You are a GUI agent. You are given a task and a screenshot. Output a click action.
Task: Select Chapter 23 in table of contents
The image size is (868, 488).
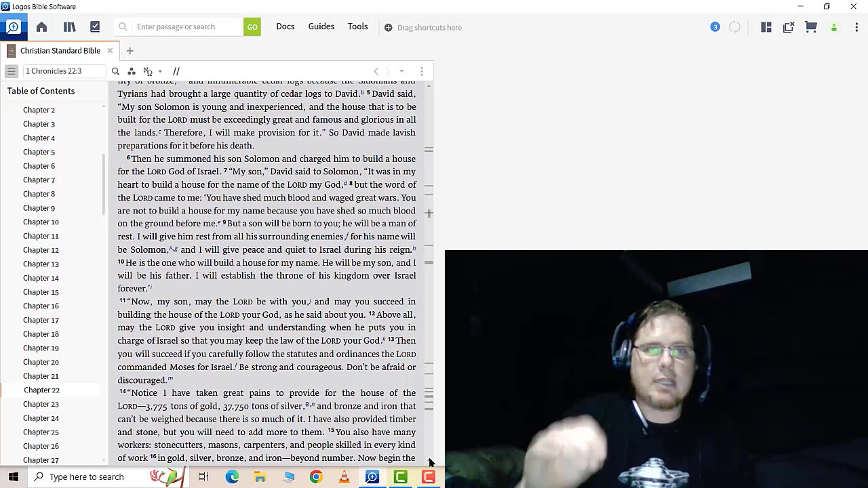[41, 404]
